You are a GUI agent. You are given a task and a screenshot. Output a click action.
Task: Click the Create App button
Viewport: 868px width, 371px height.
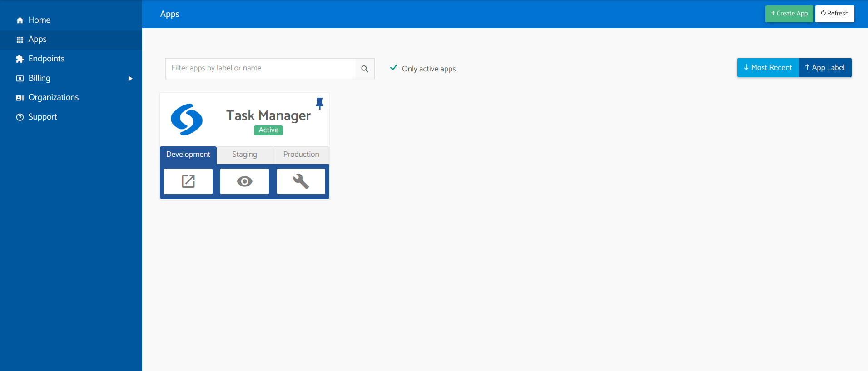pyautogui.click(x=789, y=14)
